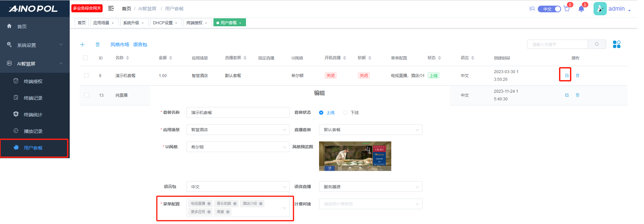
Task: Click the trash icon in the toolbar
Action: click(98, 45)
